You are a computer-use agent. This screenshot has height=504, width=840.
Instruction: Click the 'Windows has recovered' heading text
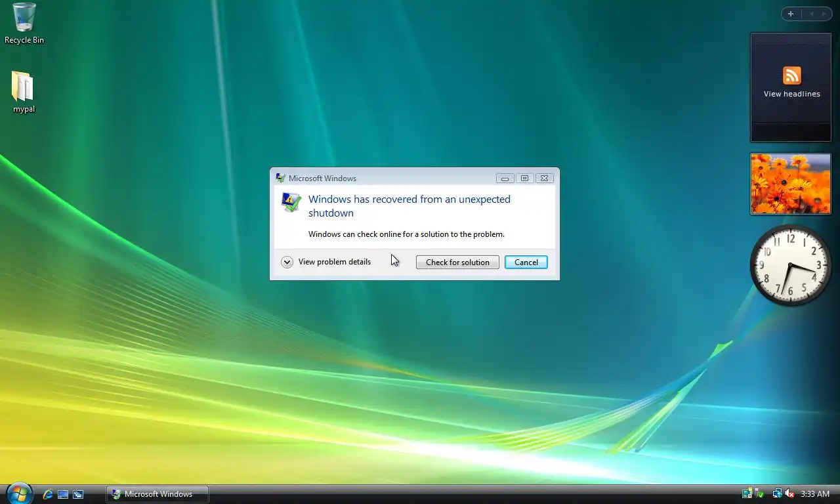[409, 206]
